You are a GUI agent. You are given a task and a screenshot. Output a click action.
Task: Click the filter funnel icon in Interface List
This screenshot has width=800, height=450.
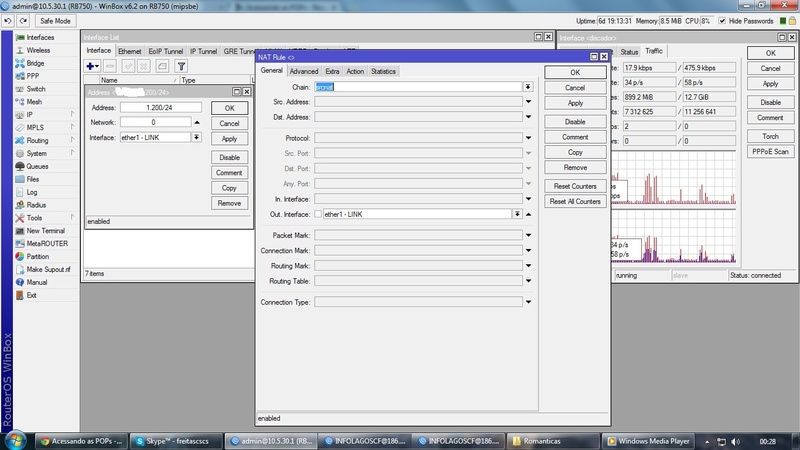pos(181,66)
